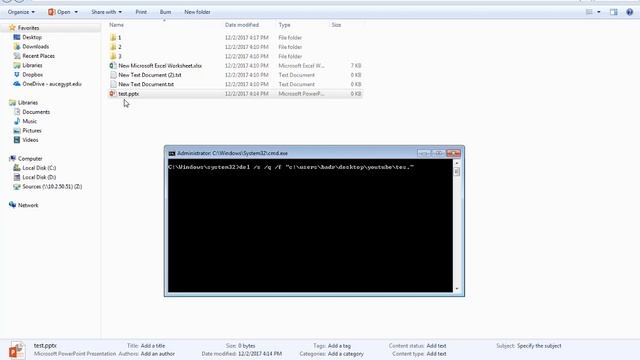Click the cmd window title bar icon
The image size is (640, 360).
tap(172, 153)
